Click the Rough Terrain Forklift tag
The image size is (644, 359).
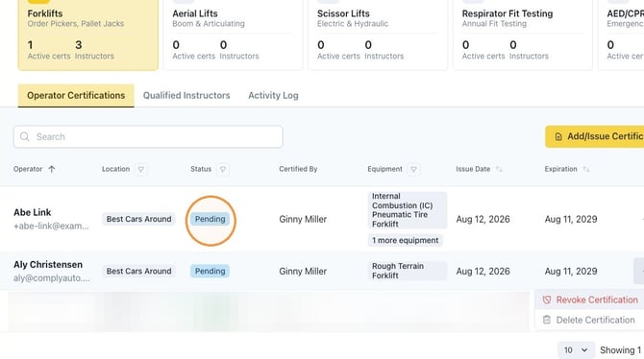pos(408,271)
